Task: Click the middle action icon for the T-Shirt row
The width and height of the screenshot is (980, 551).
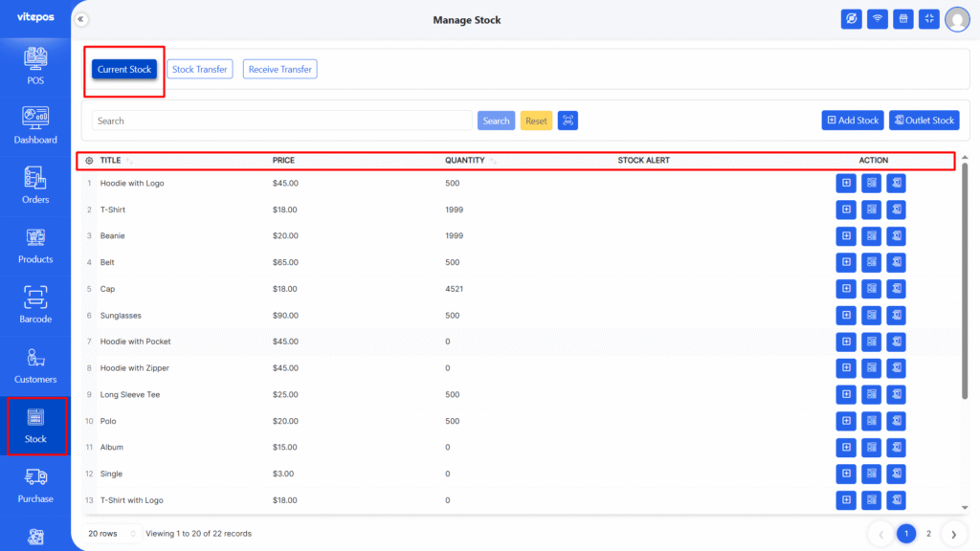Action: [x=871, y=209]
